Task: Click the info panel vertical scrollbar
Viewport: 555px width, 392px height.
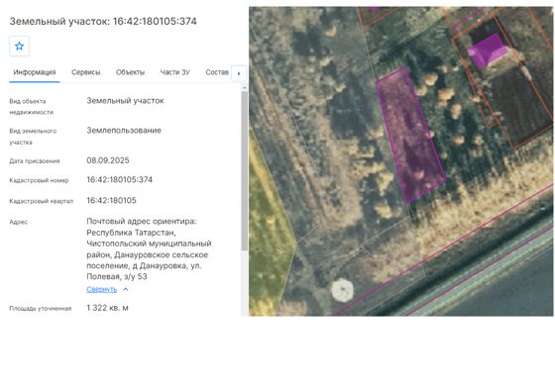Action: pos(244,171)
